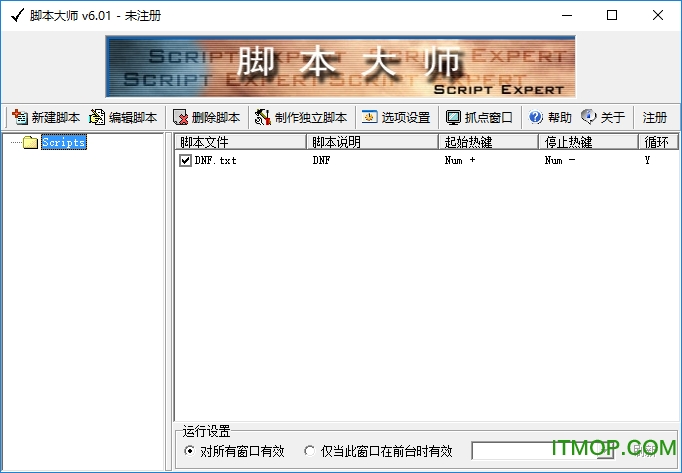Click the DNF description cell
Viewport: 682px width, 473px height.
coord(321,161)
